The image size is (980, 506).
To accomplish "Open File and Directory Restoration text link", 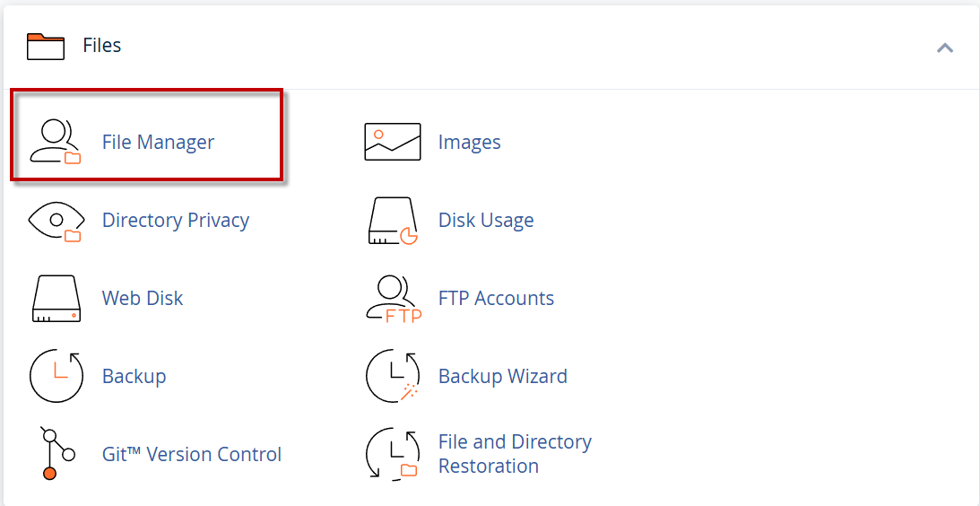I will [x=515, y=454].
